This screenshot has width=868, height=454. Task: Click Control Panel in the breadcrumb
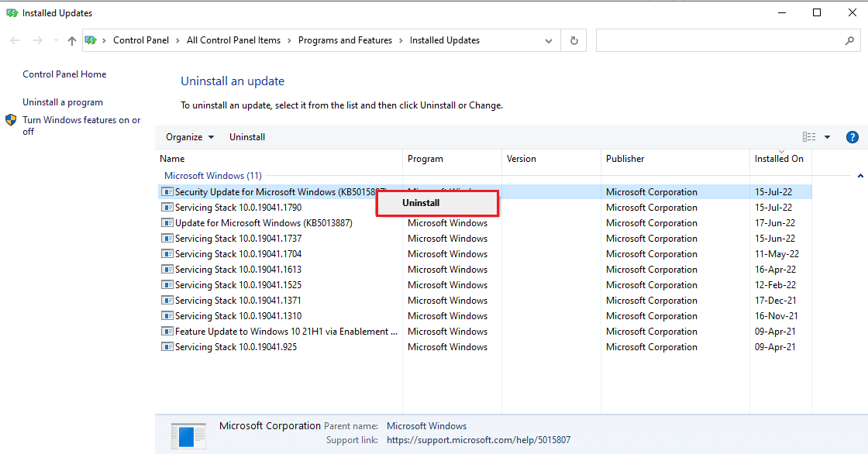141,40
